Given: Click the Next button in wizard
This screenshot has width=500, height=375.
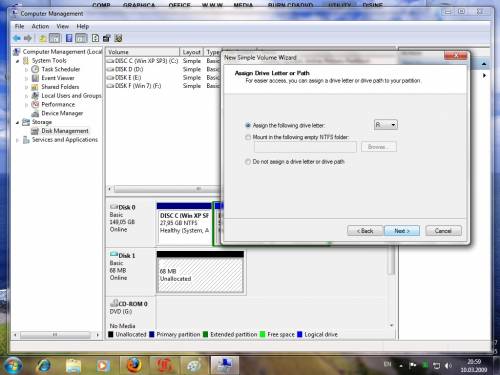Looking at the screenshot, I should (x=402, y=231).
